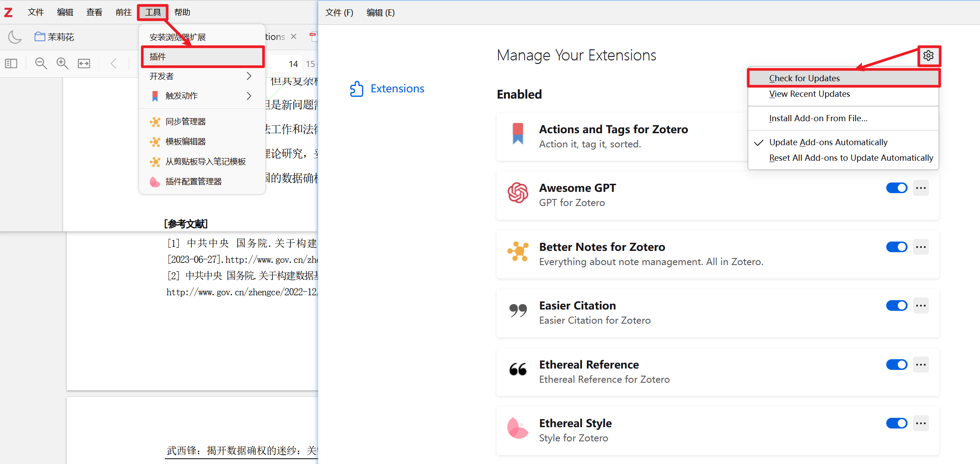The width and height of the screenshot is (980, 464).
Task: Click Easier Citation quote icon
Action: tap(518, 310)
